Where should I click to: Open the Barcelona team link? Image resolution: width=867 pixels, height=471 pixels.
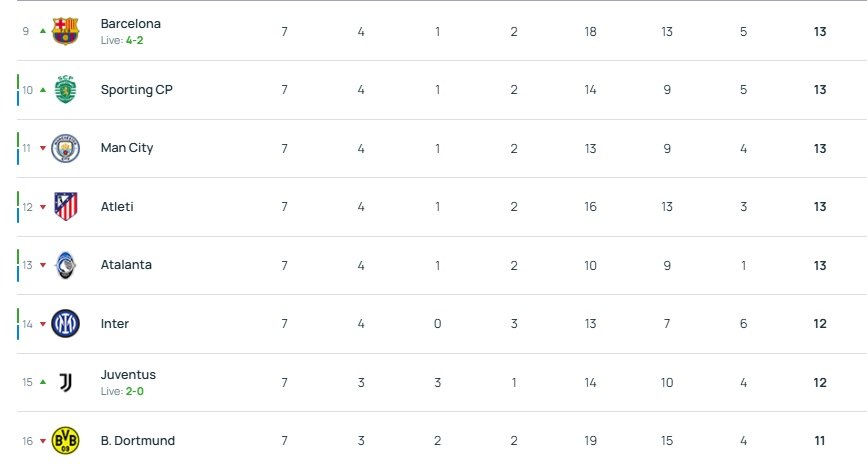pyautogui.click(x=130, y=24)
